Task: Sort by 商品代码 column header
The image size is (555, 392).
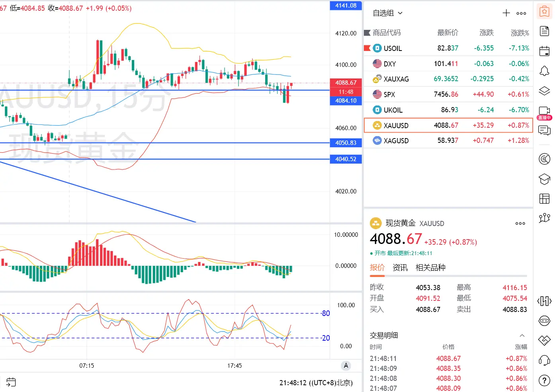Action: point(387,33)
